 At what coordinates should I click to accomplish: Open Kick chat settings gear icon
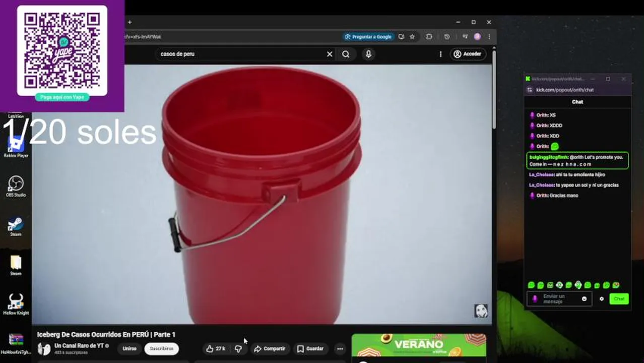pyautogui.click(x=601, y=299)
